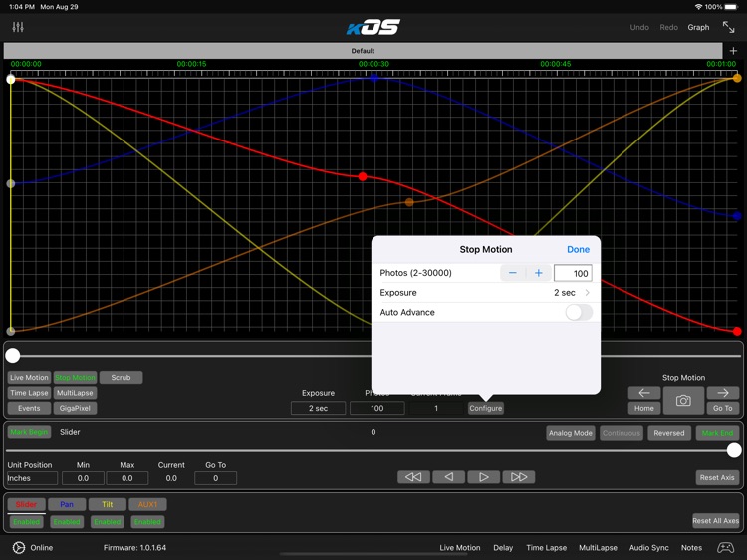Screen dimensions: 747x560
Task: Open the mixer settings sliders icon
Action: [x=18, y=27]
